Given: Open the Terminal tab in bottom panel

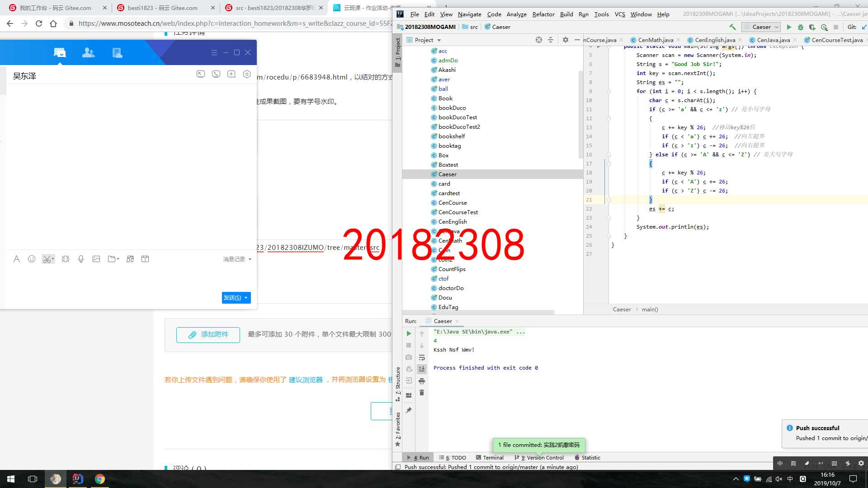Looking at the screenshot, I should click(492, 457).
